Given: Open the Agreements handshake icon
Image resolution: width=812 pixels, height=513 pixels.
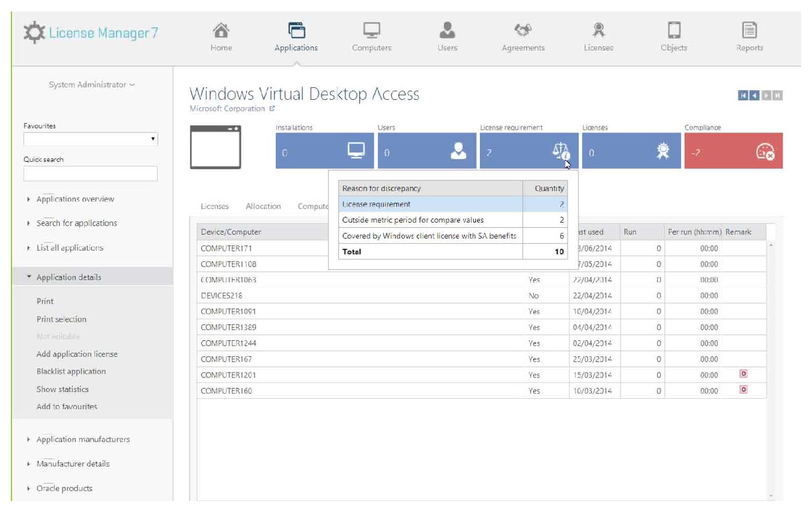Looking at the screenshot, I should pyautogui.click(x=522, y=30).
